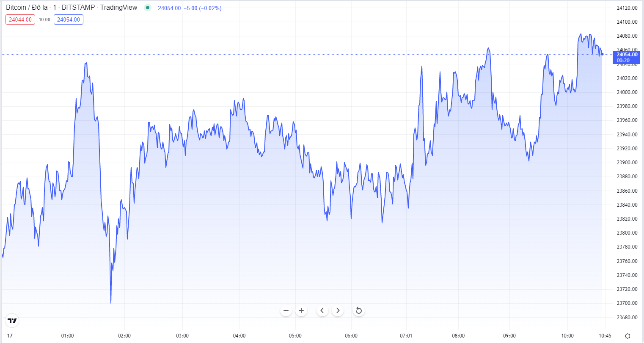Click the 23900.00 price axis label

627,163
